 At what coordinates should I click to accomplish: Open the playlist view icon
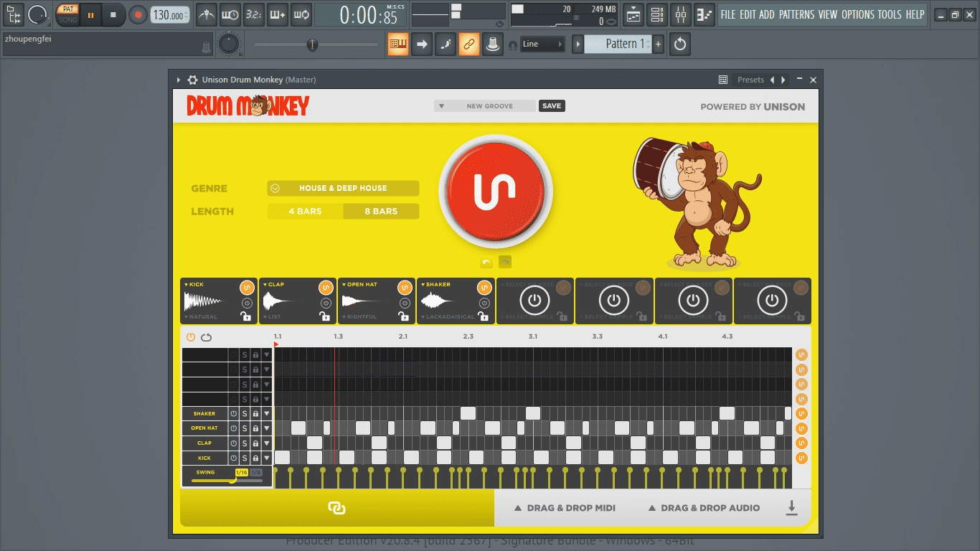[x=633, y=14]
